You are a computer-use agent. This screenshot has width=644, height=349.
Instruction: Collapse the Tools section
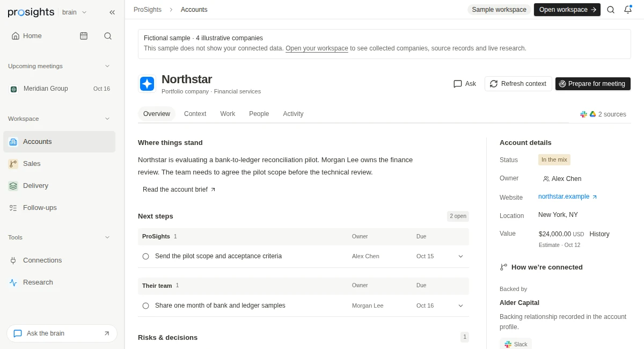107,237
